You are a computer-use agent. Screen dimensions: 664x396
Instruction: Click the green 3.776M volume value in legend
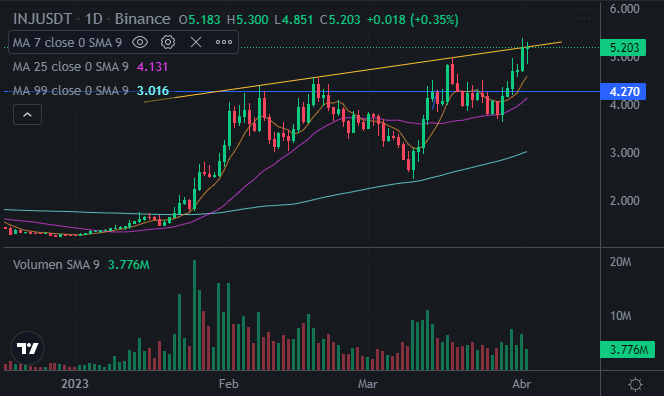128,265
